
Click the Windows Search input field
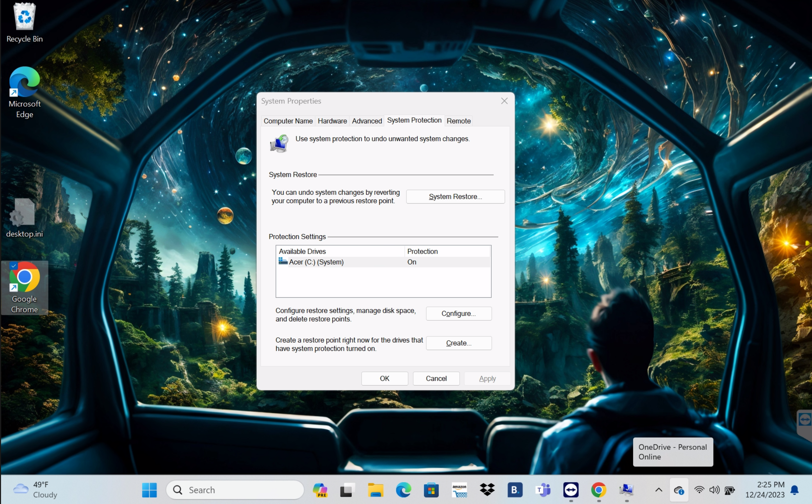[x=235, y=489]
